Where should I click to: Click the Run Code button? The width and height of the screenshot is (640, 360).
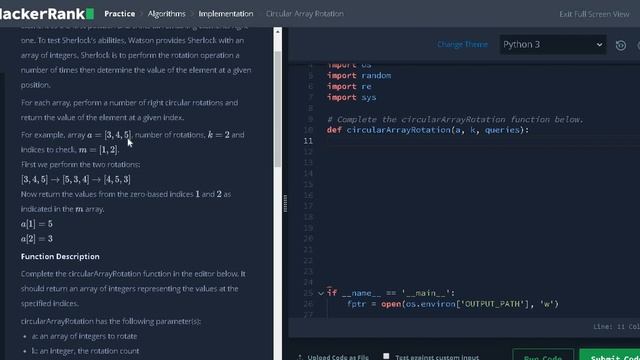tap(543, 355)
